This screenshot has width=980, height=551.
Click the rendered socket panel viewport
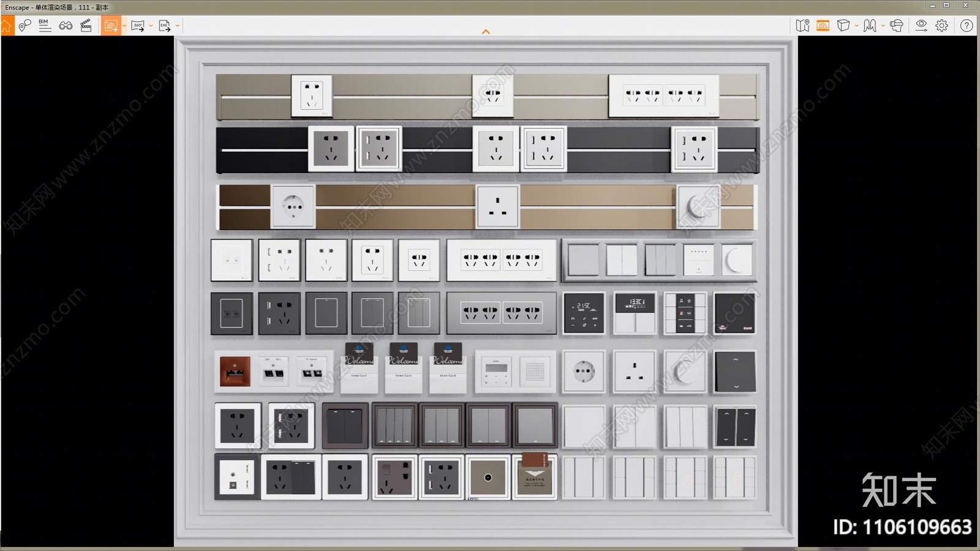tap(486, 292)
